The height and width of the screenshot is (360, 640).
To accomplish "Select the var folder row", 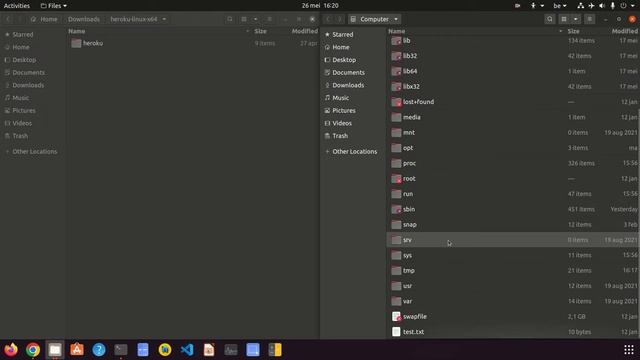I will 512,301.
